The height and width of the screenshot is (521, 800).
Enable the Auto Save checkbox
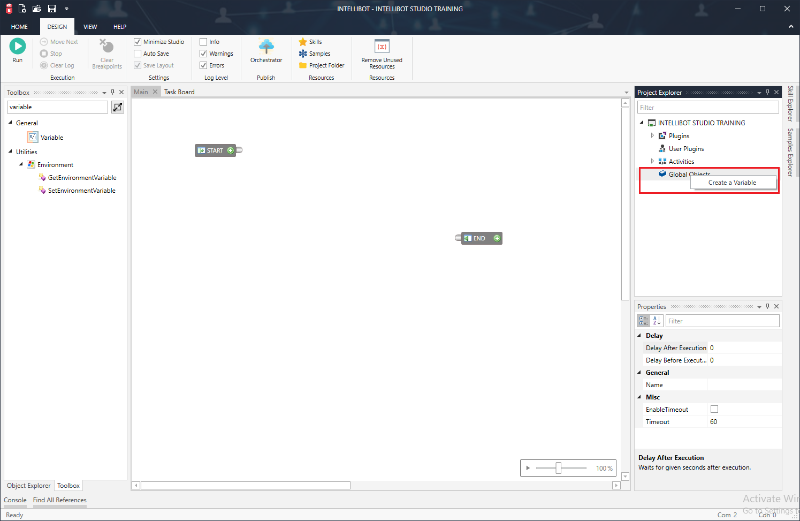pyautogui.click(x=138, y=53)
